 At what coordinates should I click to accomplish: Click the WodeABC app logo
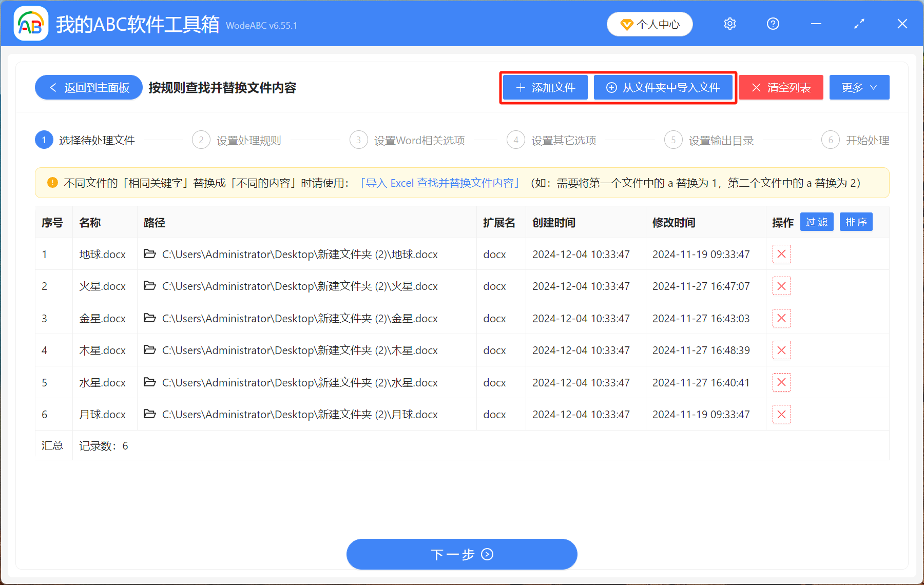tap(31, 24)
